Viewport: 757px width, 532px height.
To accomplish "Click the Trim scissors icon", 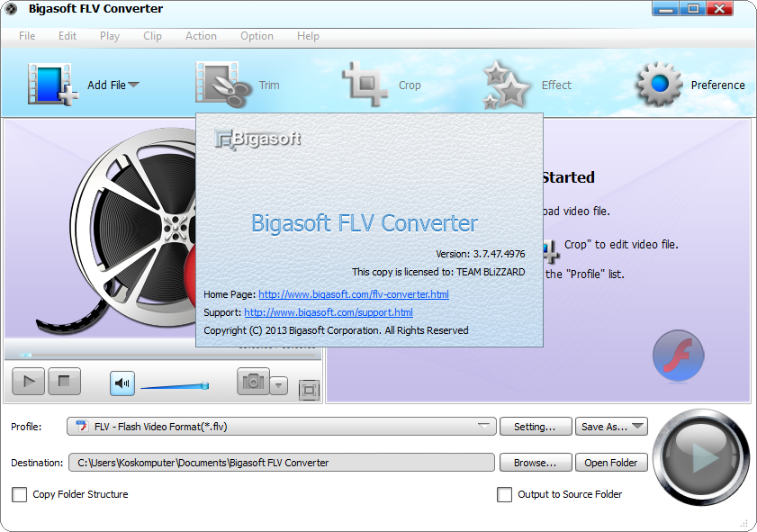I will pyautogui.click(x=223, y=85).
